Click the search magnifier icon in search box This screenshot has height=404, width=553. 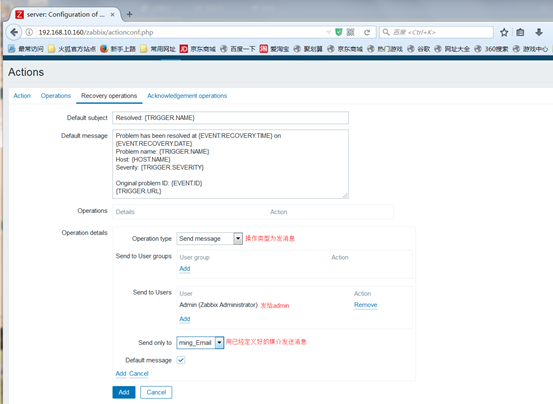coord(386,32)
